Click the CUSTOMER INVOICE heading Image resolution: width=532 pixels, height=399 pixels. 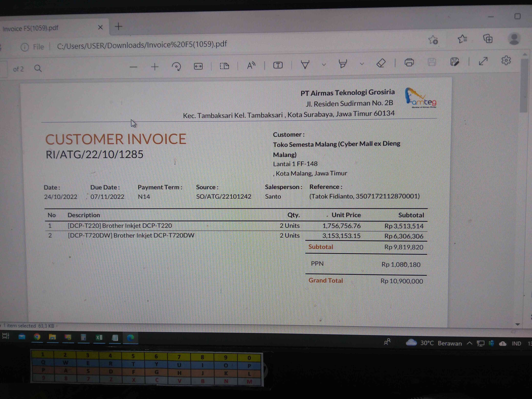[116, 139]
